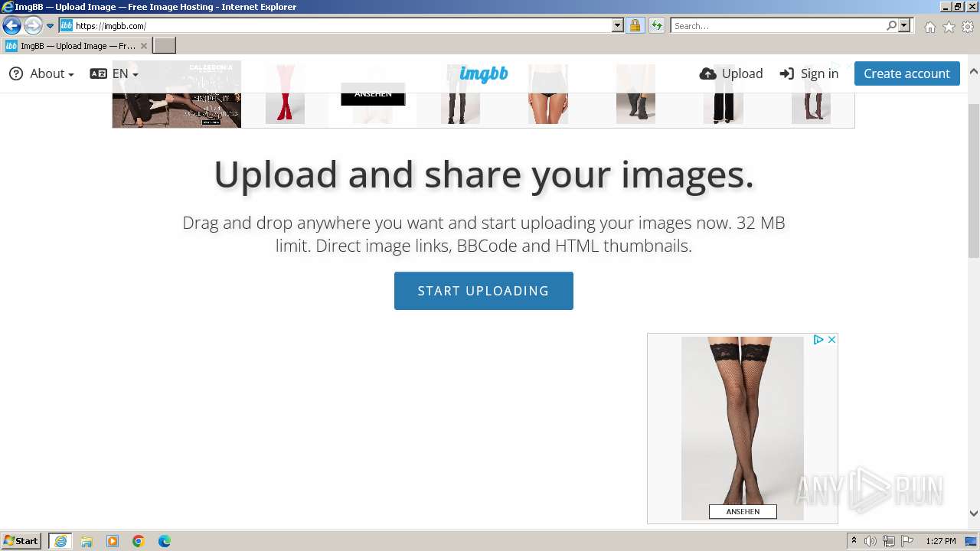Click the network tray icon
980x551 pixels.
(889, 541)
